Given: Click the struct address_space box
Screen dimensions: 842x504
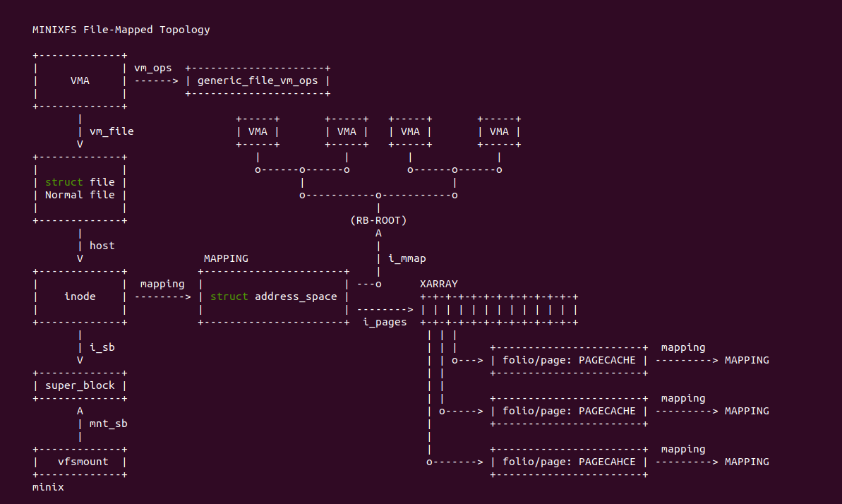Looking at the screenshot, I should (274, 296).
